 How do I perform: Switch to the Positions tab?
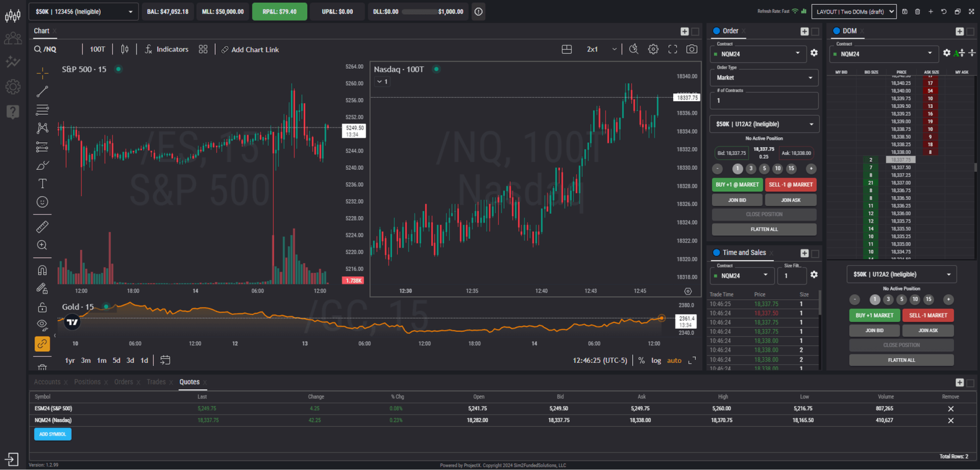point(87,382)
